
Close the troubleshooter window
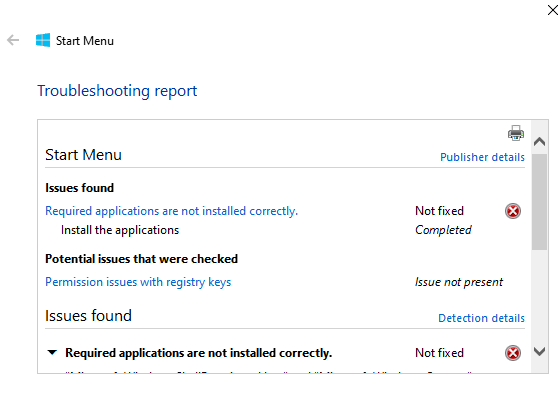tap(552, 10)
